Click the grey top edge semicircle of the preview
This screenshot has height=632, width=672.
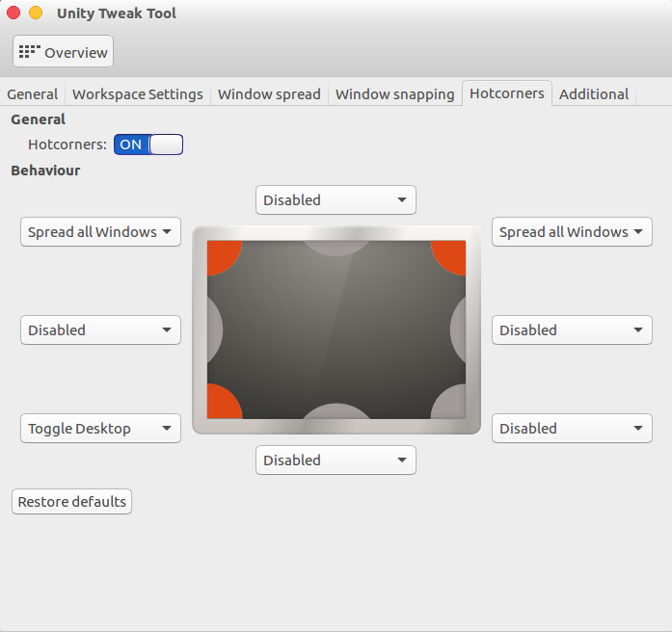(336, 247)
